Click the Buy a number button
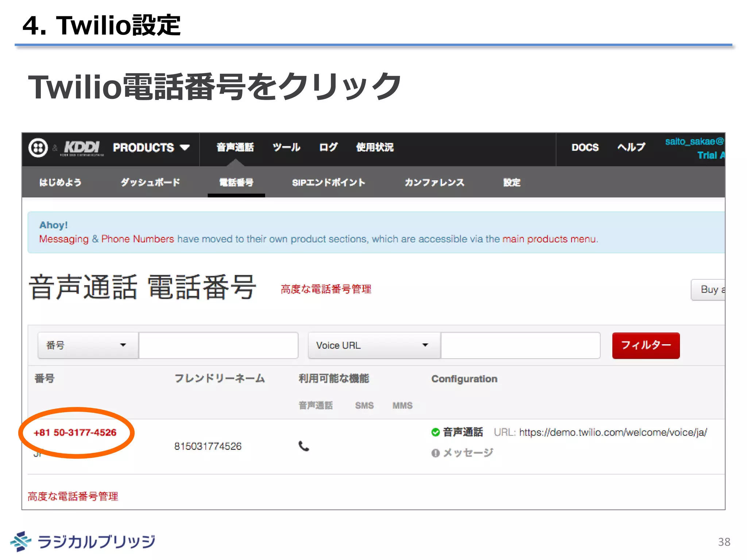747x560 pixels. [x=708, y=290]
